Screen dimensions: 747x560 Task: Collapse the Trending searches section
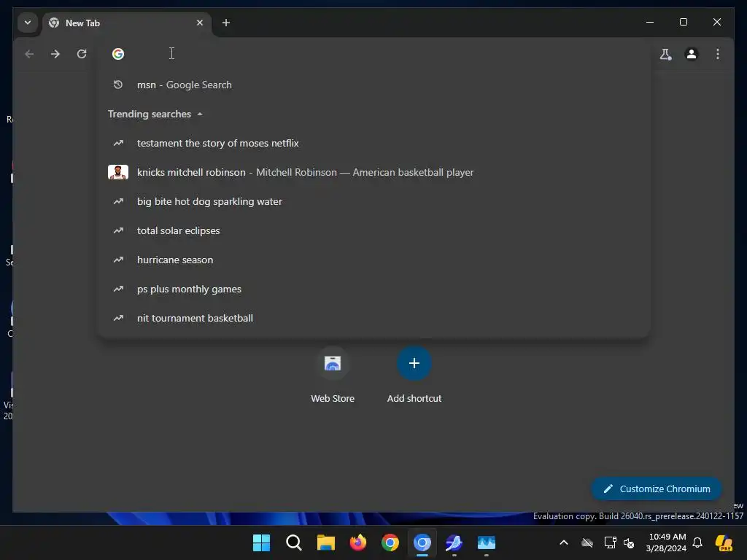(x=200, y=114)
